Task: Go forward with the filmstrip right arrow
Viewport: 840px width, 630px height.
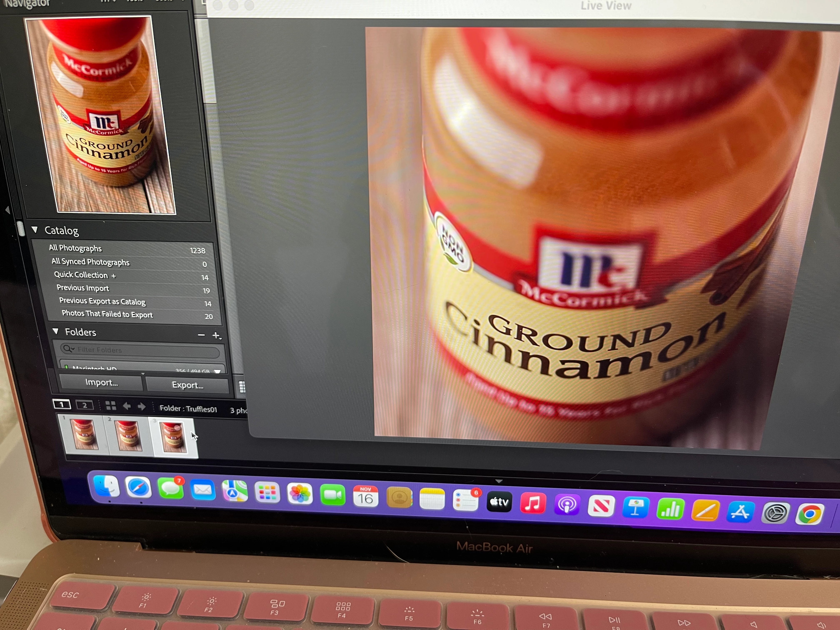Action: 142,407
